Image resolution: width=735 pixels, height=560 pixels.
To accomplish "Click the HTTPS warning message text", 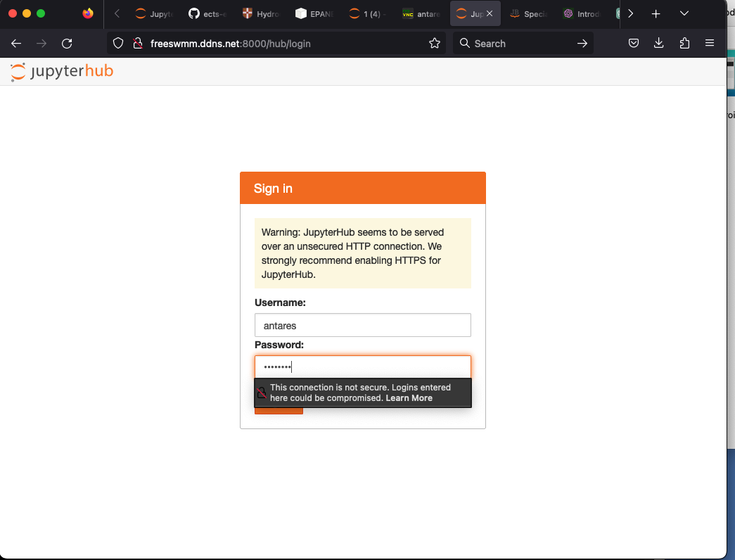I will pos(353,253).
